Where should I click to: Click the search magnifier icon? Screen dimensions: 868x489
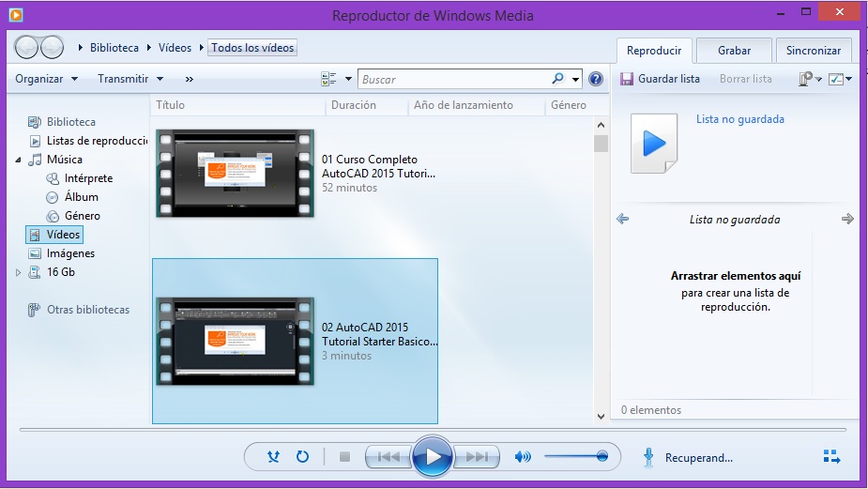pyautogui.click(x=558, y=79)
